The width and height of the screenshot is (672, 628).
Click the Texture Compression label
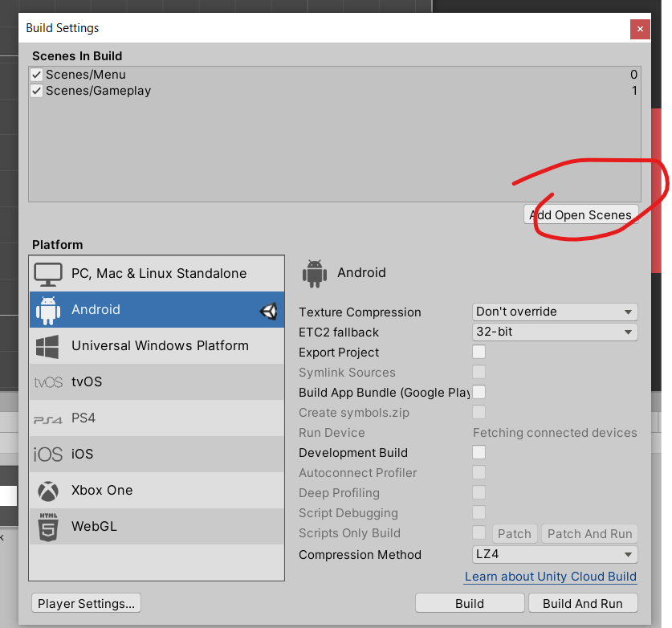pos(360,312)
